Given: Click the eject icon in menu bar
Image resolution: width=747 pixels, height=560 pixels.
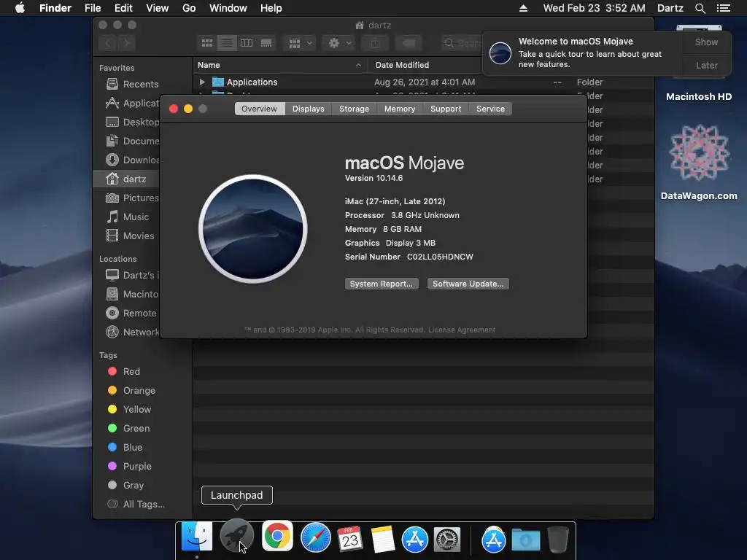Looking at the screenshot, I should 523,8.
